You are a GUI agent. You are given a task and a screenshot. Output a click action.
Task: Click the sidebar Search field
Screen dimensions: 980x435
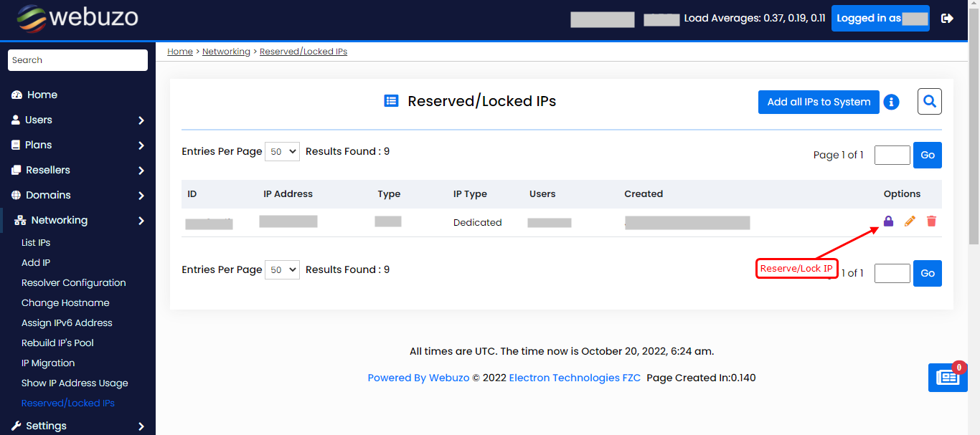click(x=77, y=60)
